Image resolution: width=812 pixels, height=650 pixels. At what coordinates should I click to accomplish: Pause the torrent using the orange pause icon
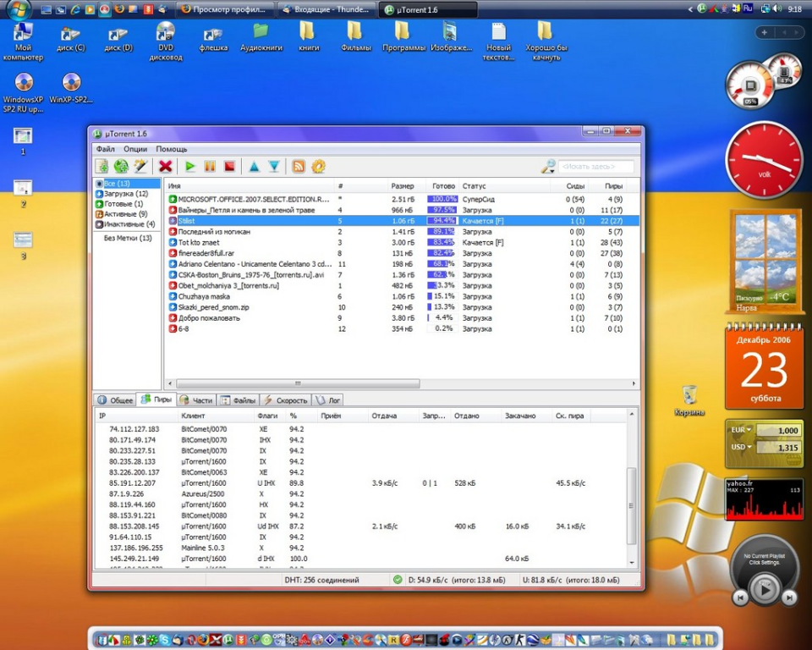(210, 167)
